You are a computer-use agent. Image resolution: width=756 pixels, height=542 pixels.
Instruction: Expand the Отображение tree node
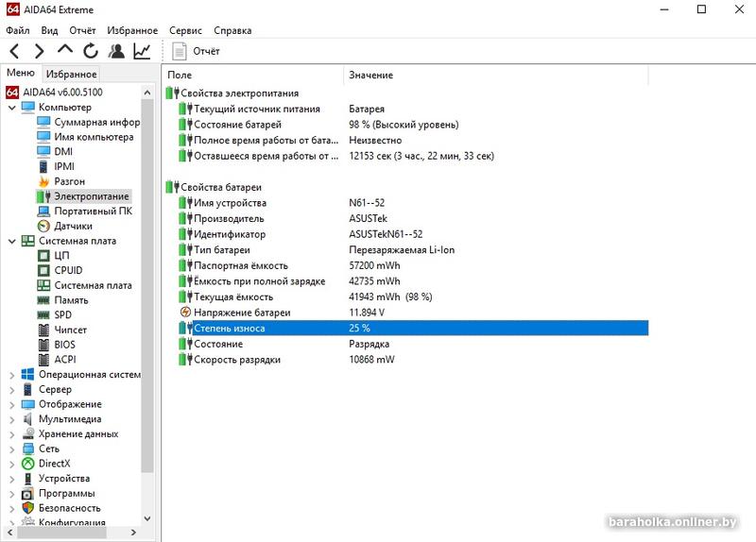[12, 405]
